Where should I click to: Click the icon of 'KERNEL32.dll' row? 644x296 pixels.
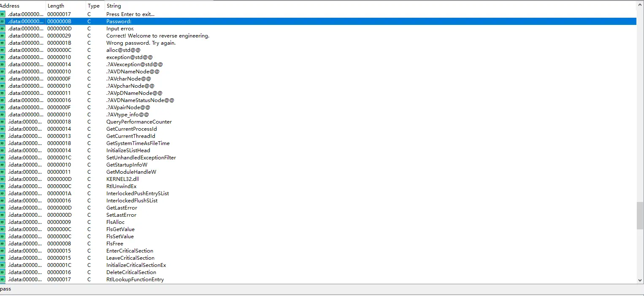[3, 179]
